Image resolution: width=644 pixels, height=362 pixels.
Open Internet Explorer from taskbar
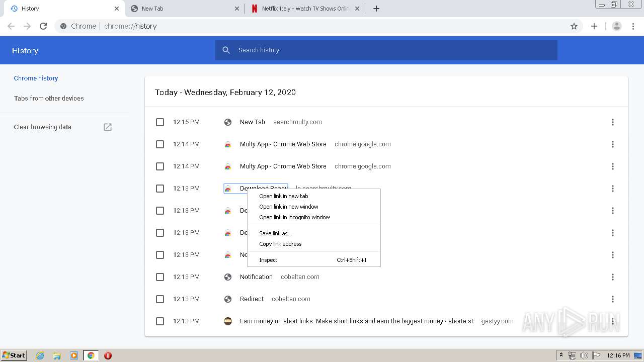40,355
